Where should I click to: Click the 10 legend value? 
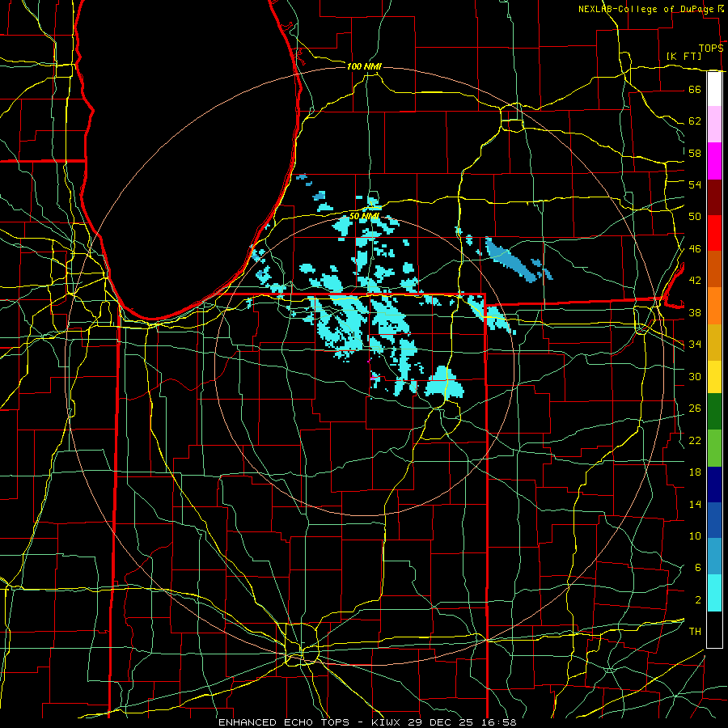click(x=695, y=535)
